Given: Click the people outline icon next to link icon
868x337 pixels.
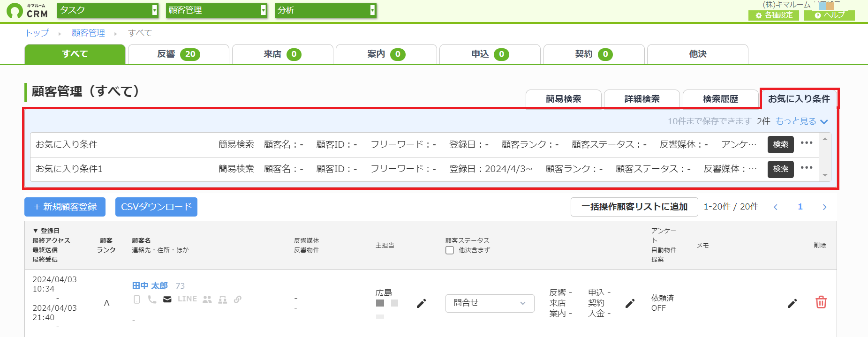Looking at the screenshot, I should 223,299.
